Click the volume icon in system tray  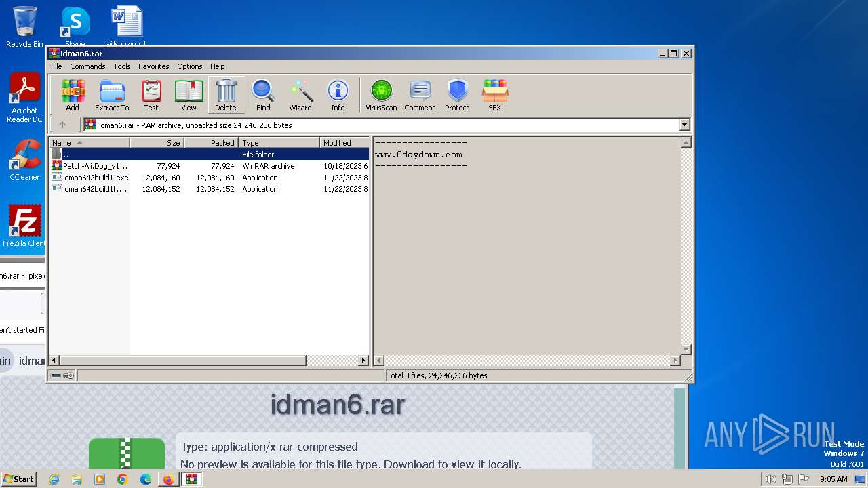pyautogui.click(x=770, y=479)
